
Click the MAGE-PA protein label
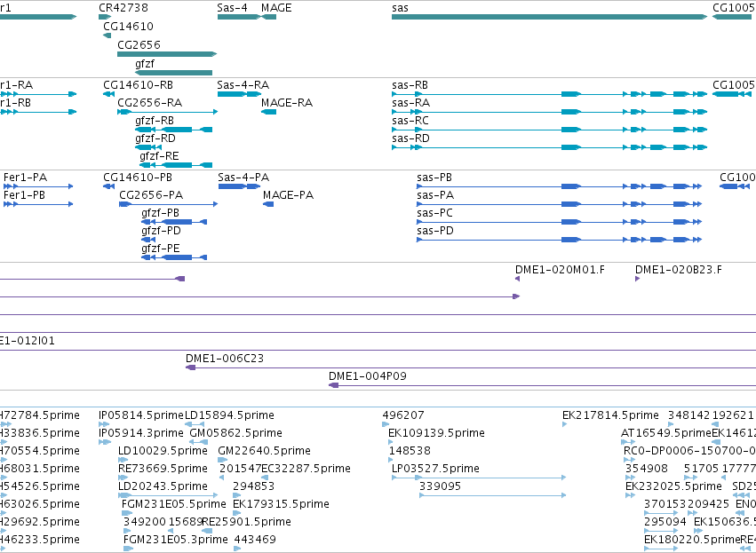click(x=289, y=195)
